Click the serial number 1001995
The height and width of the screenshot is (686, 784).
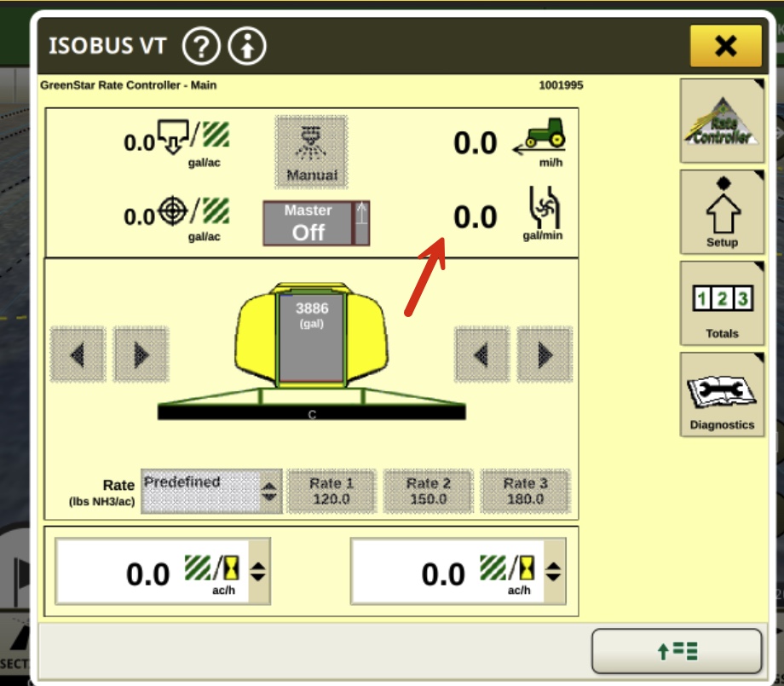[x=561, y=85]
